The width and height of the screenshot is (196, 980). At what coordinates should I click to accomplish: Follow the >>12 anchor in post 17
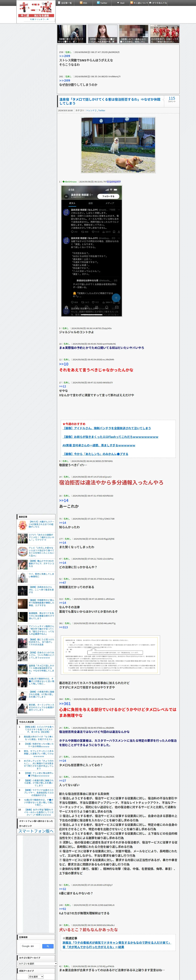pos(62,386)
